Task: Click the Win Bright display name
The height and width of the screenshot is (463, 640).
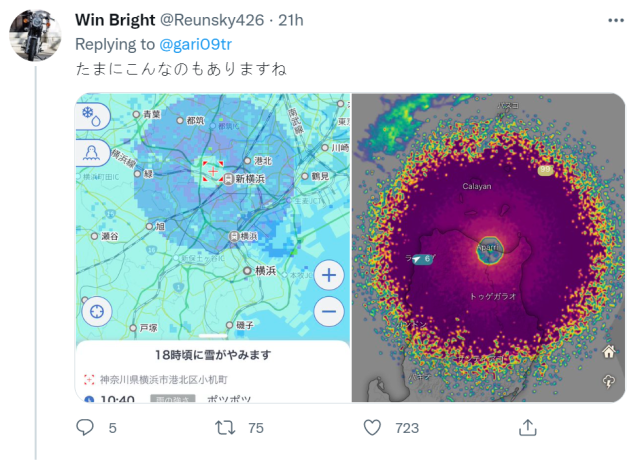Action: tap(115, 20)
